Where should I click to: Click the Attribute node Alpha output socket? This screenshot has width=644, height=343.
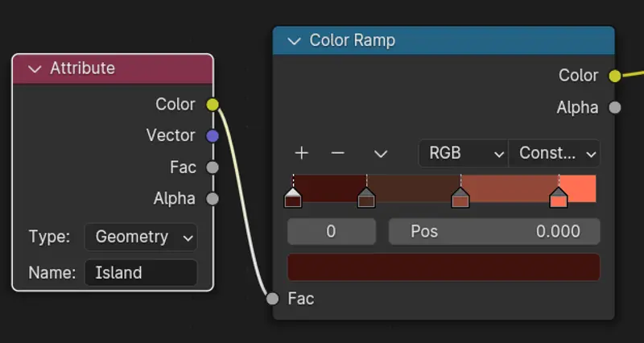213,199
